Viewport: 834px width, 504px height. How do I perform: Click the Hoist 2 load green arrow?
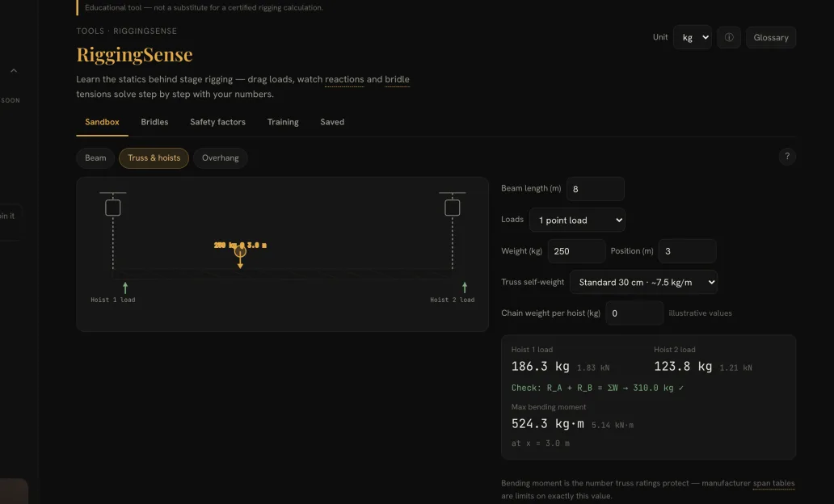(465, 288)
